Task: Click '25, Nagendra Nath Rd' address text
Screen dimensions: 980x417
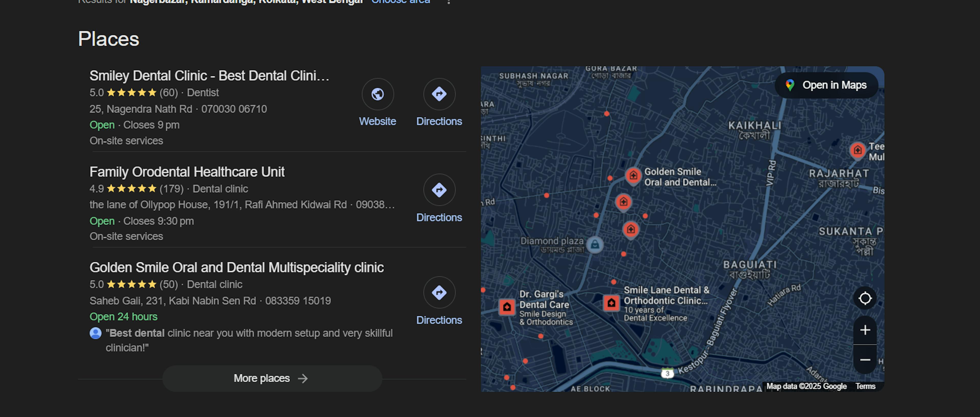Action: point(141,109)
